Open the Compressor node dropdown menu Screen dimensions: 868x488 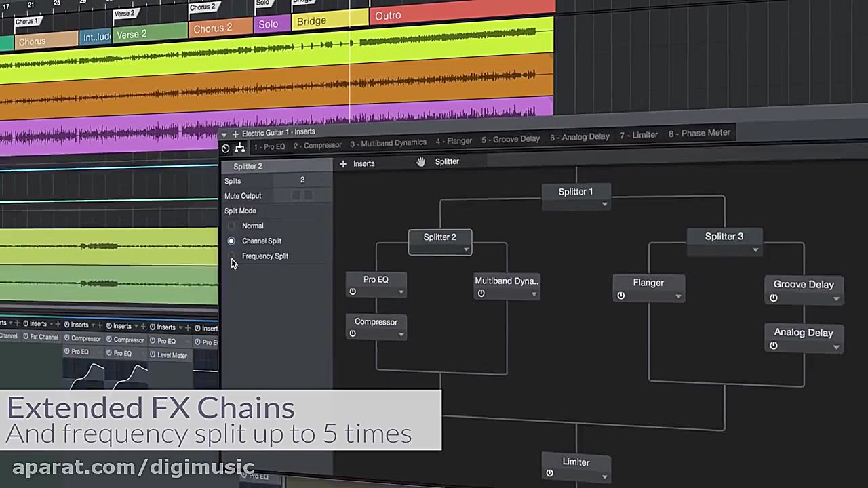pyautogui.click(x=401, y=333)
